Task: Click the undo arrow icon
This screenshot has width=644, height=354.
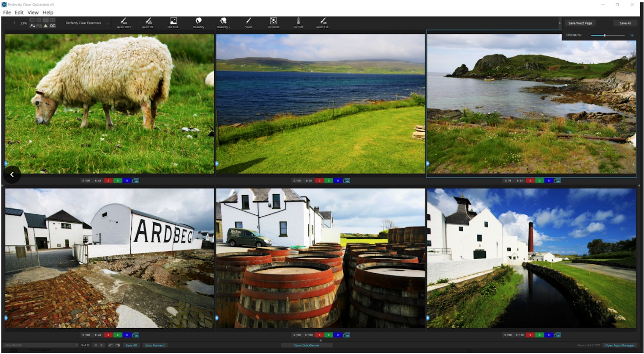Action: [111, 345]
